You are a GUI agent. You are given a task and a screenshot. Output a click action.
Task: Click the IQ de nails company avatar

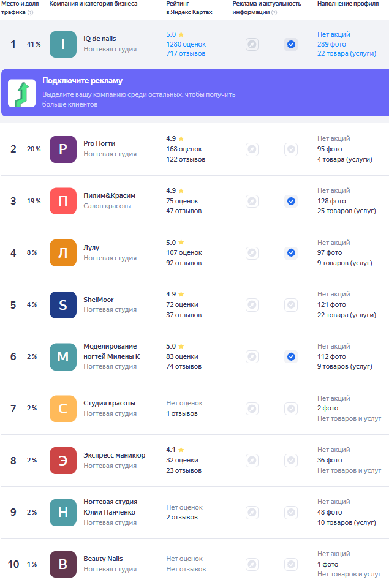[63, 44]
